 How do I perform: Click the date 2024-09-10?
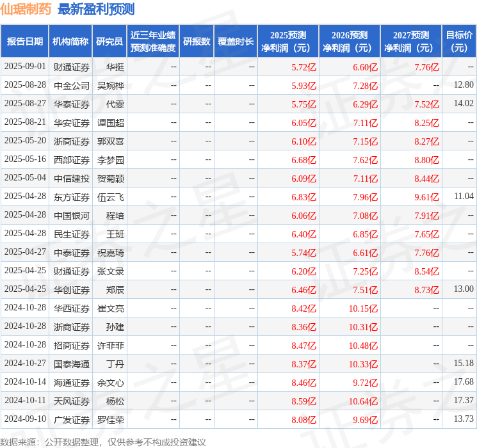(x=25, y=419)
